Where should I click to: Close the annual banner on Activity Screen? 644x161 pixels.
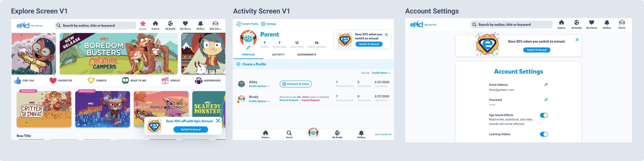click(x=386, y=35)
